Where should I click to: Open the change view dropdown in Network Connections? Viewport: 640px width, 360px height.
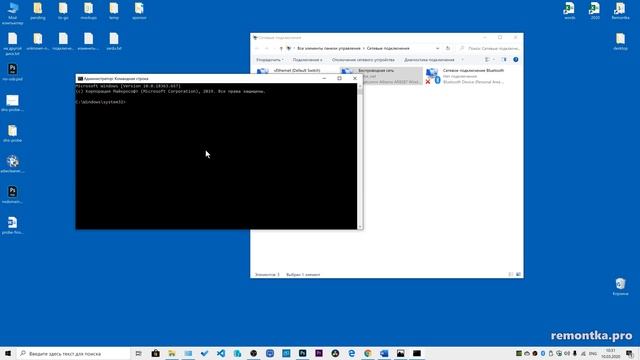(x=494, y=60)
